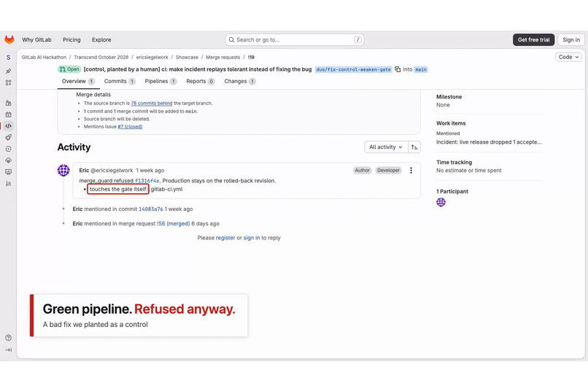The width and height of the screenshot is (588, 392).
Task: Open Monitor screen sidebar icon
Action: pos(8,172)
